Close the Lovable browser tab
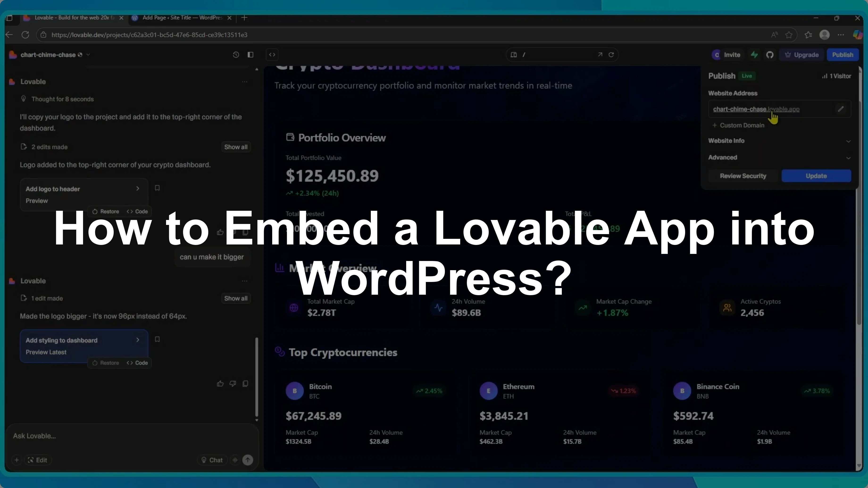 click(121, 18)
